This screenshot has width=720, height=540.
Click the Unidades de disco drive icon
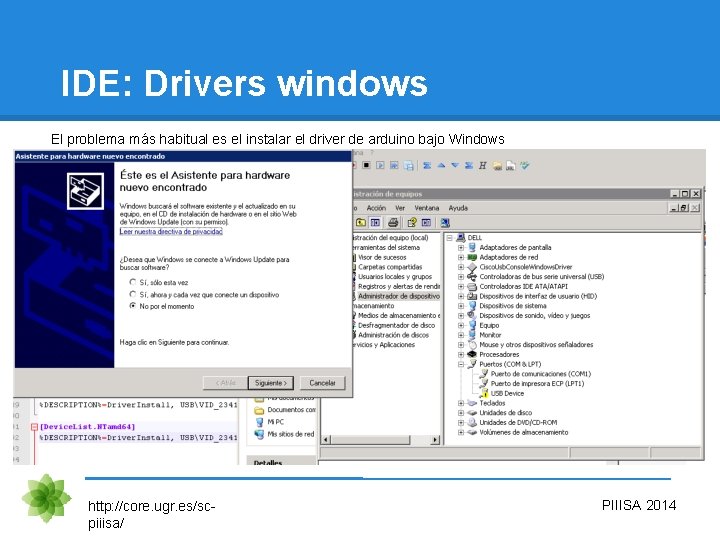click(x=472, y=412)
